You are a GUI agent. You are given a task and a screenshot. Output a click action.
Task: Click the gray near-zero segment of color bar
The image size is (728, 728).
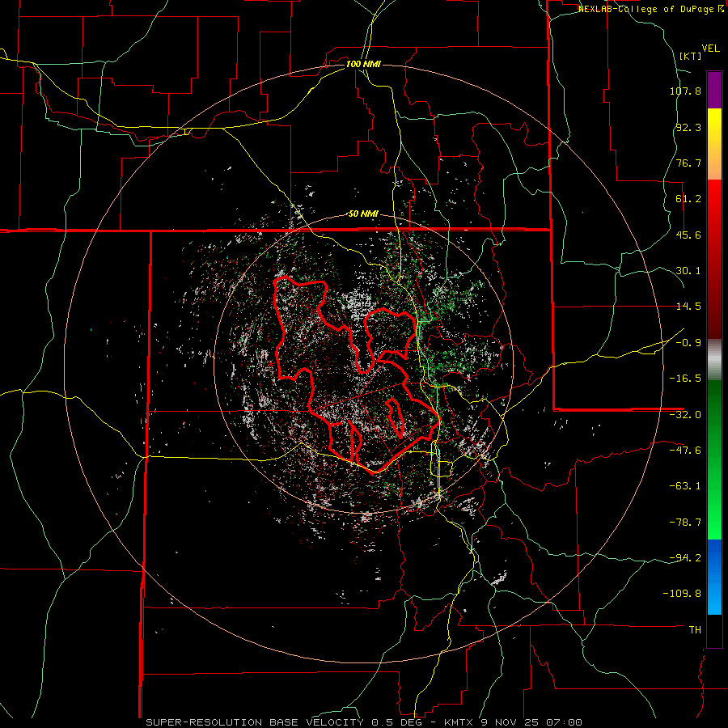coord(714,359)
